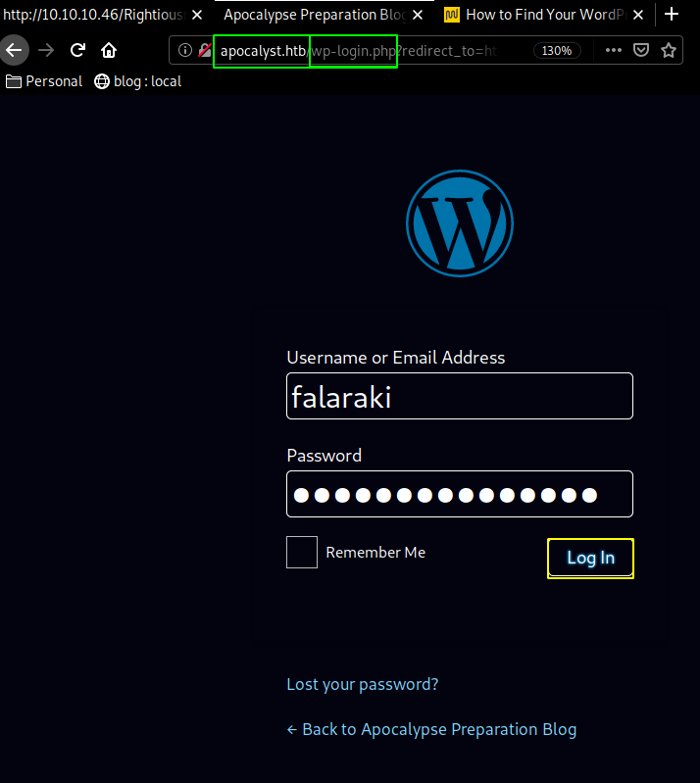Click the forward navigation arrow

point(46,50)
